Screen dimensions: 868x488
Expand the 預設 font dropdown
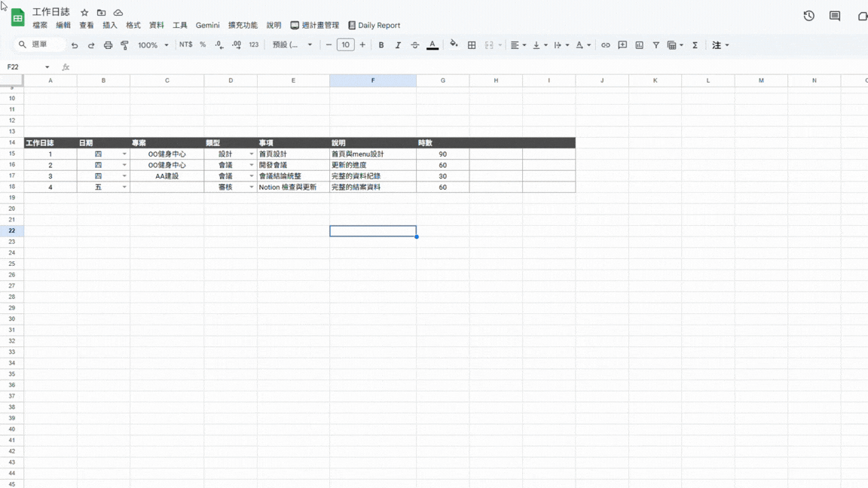292,45
